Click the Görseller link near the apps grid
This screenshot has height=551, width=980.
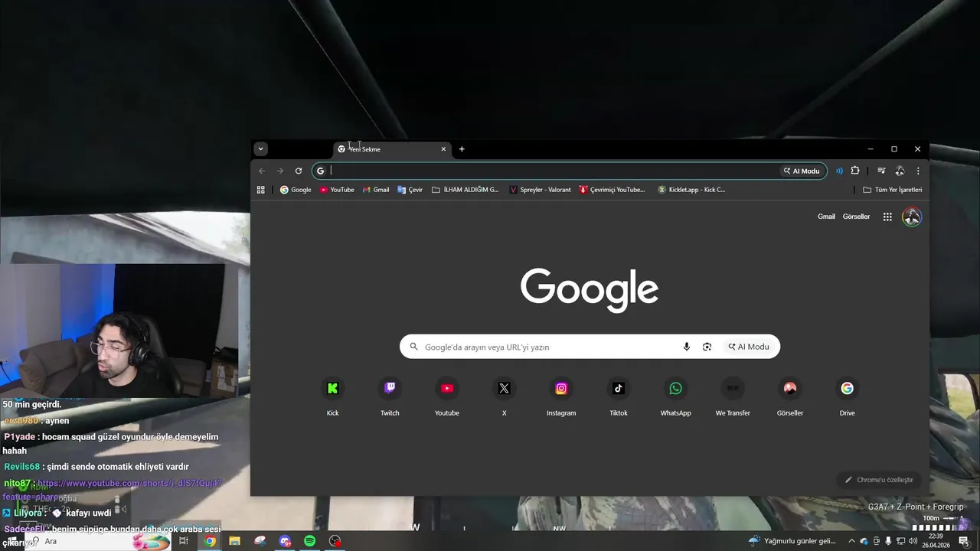(x=856, y=217)
